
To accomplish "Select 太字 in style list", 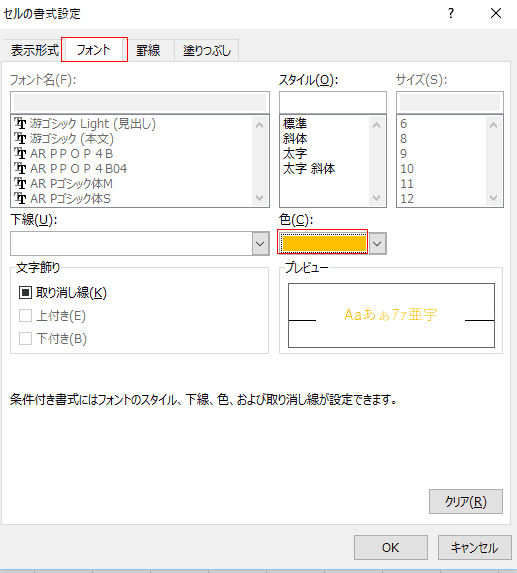I will pyautogui.click(x=295, y=153).
